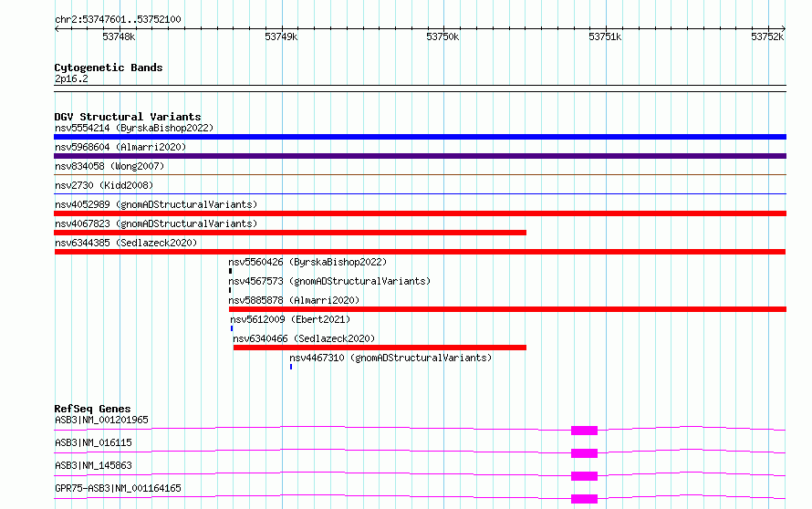Image resolution: width=812 pixels, height=509 pixels.
Task: Click the Cytogenetic Bands track title
Action: (x=109, y=68)
